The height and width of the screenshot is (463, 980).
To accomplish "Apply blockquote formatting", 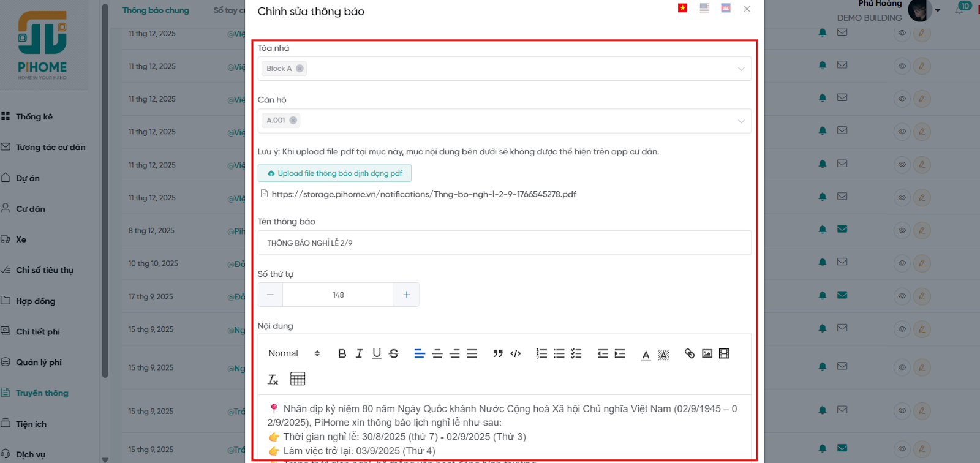I will [x=498, y=353].
